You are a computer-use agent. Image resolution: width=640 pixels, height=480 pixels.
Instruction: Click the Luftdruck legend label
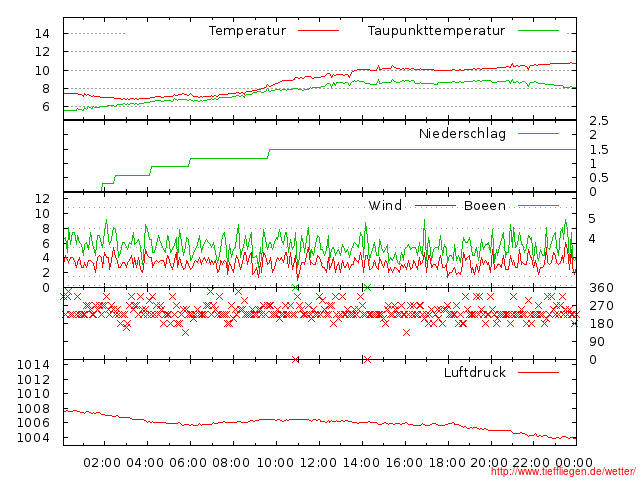click(x=475, y=372)
